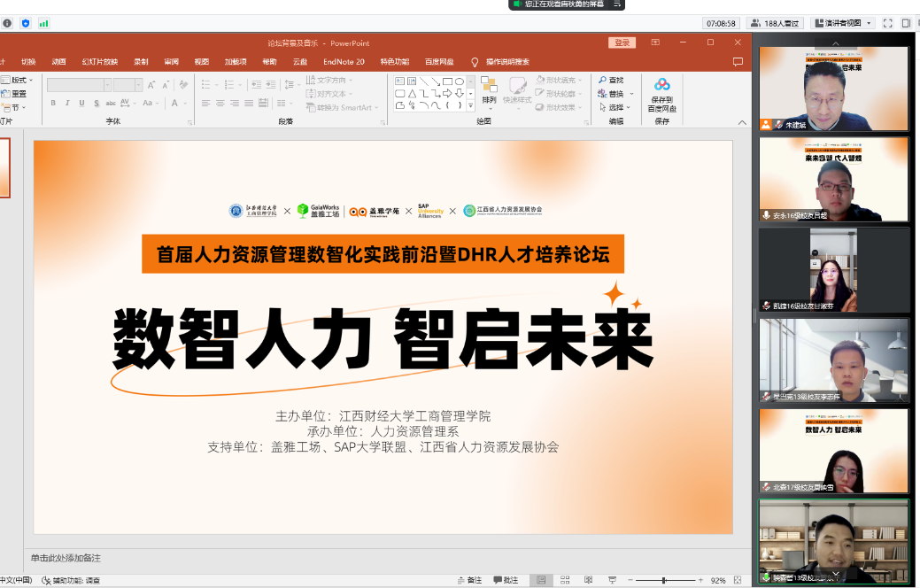
Task: Pick the straight line shape
Action: 423,81
